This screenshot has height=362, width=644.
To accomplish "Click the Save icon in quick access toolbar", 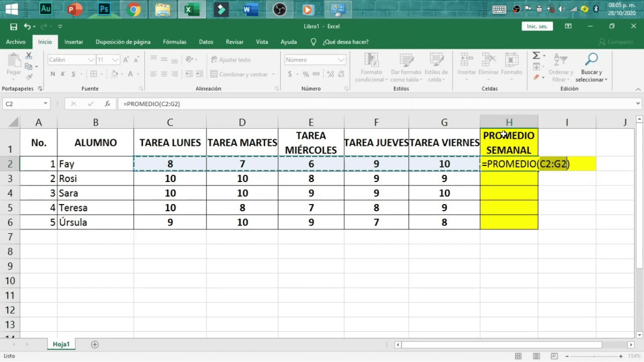I will click(14, 27).
